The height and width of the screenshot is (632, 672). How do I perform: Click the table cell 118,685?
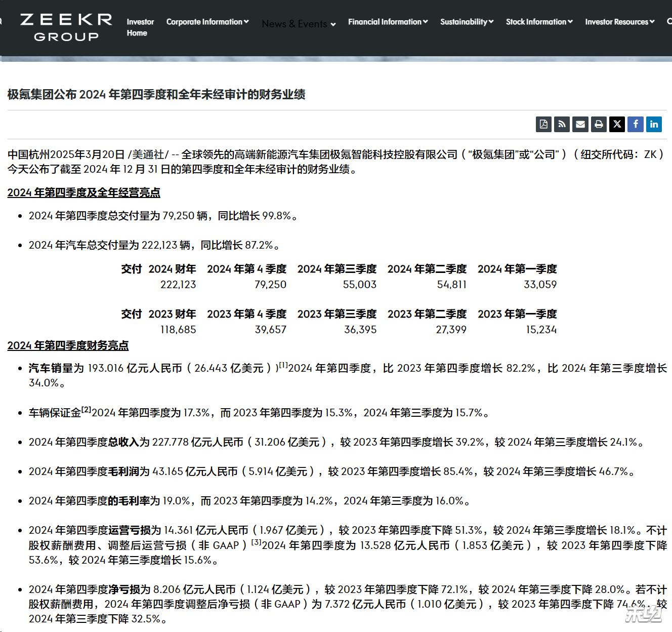pyautogui.click(x=178, y=330)
